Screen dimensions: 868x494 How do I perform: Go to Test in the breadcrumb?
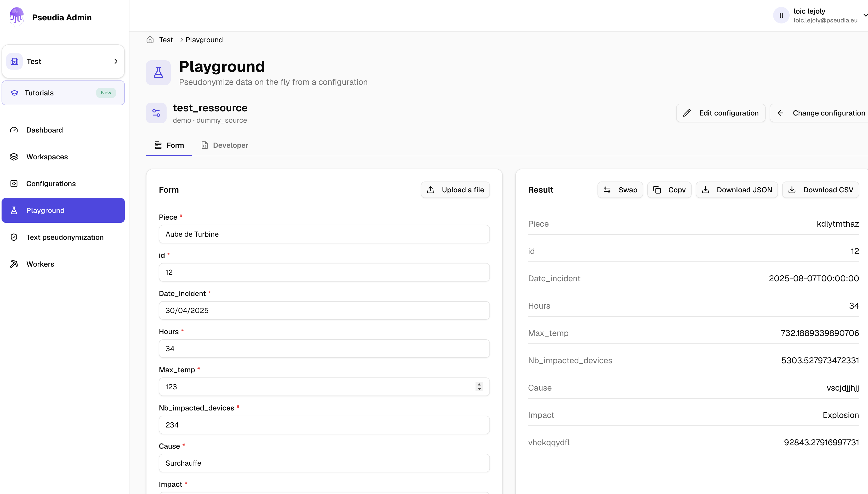[x=166, y=40]
